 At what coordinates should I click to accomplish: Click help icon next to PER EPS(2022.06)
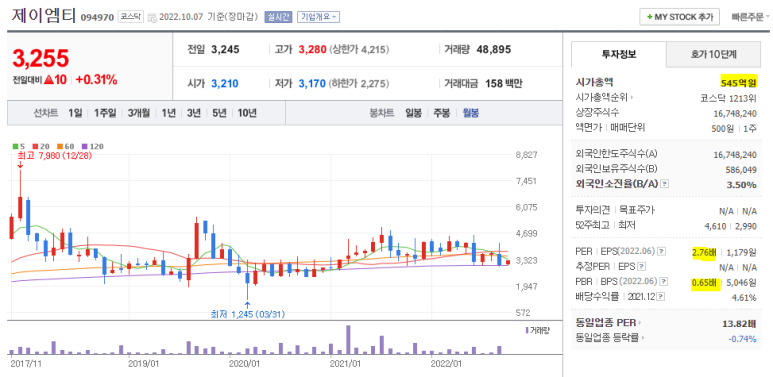662,251
